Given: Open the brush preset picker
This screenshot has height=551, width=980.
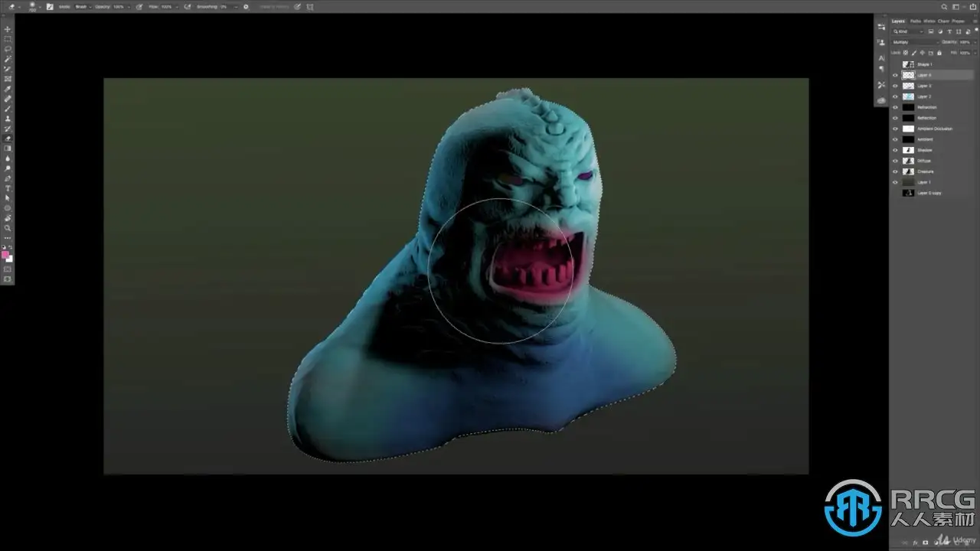Looking at the screenshot, I should tap(34, 6).
